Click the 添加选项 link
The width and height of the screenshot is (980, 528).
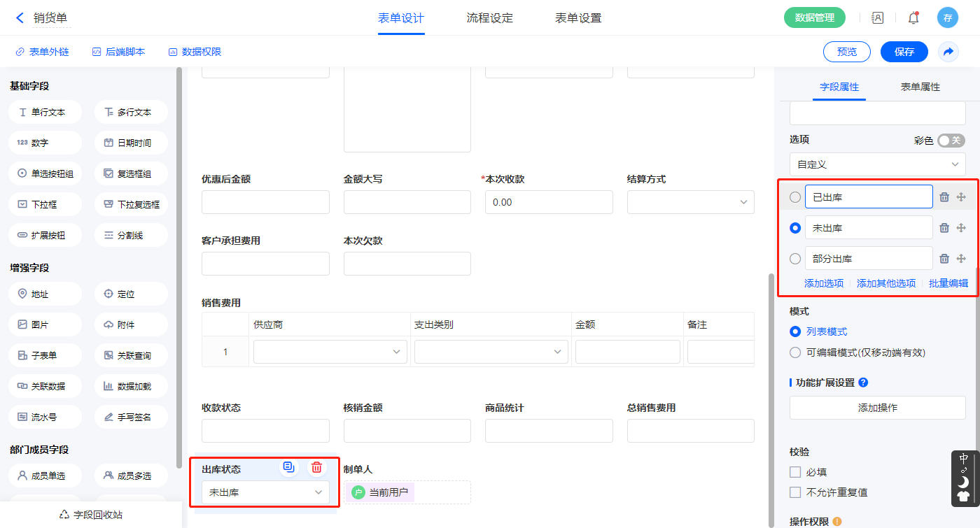(x=823, y=283)
